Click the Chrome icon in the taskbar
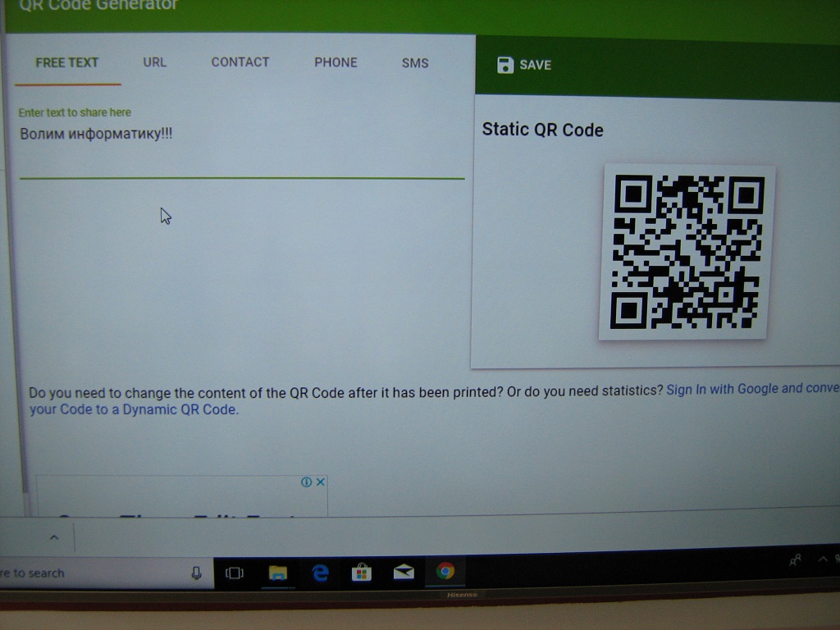Viewport: 840px width, 630px height. click(x=445, y=571)
